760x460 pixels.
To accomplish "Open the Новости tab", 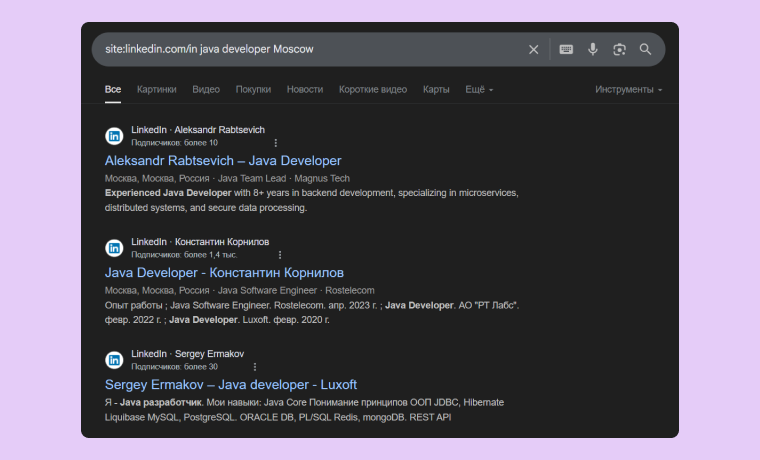I will pyautogui.click(x=305, y=89).
